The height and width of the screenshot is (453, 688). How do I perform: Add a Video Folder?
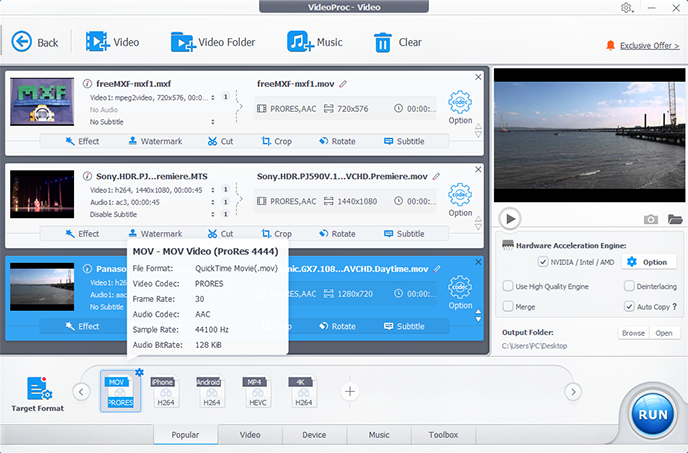click(213, 42)
